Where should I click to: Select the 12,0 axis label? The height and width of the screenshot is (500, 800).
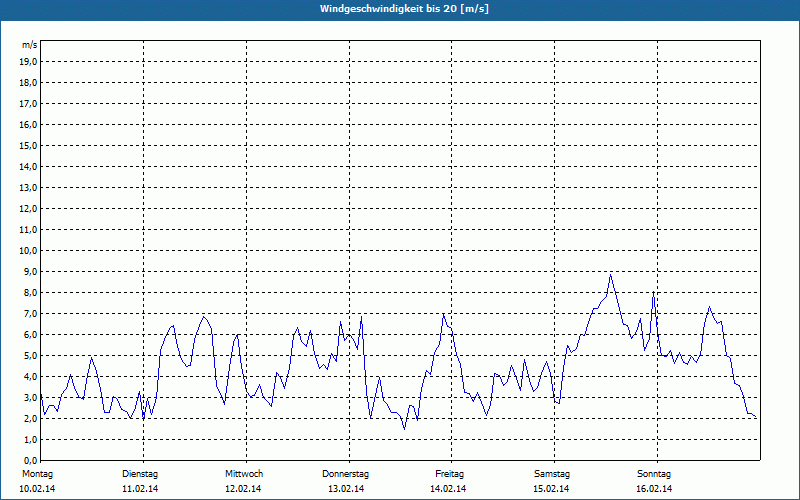[x=29, y=208]
